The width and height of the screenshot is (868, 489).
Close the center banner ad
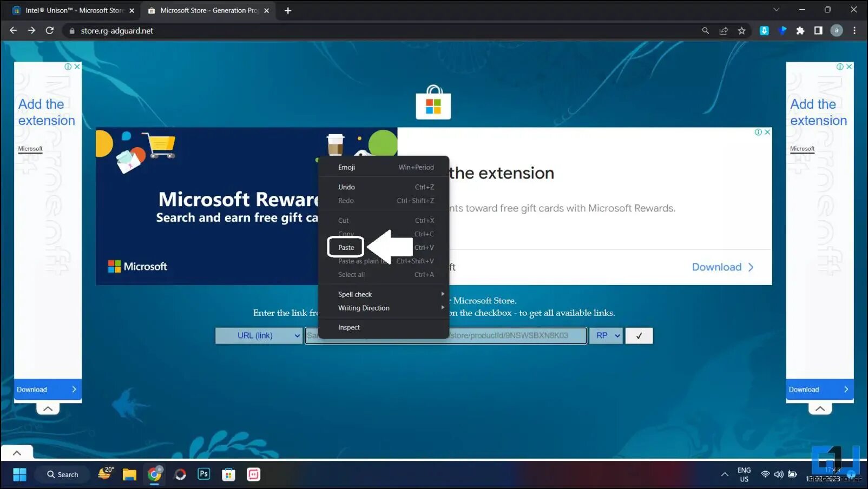(767, 132)
